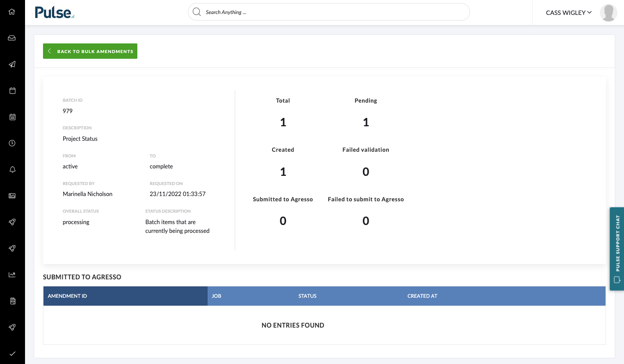
Task: Open the inbox tray icon in sidebar
Action: [12, 38]
